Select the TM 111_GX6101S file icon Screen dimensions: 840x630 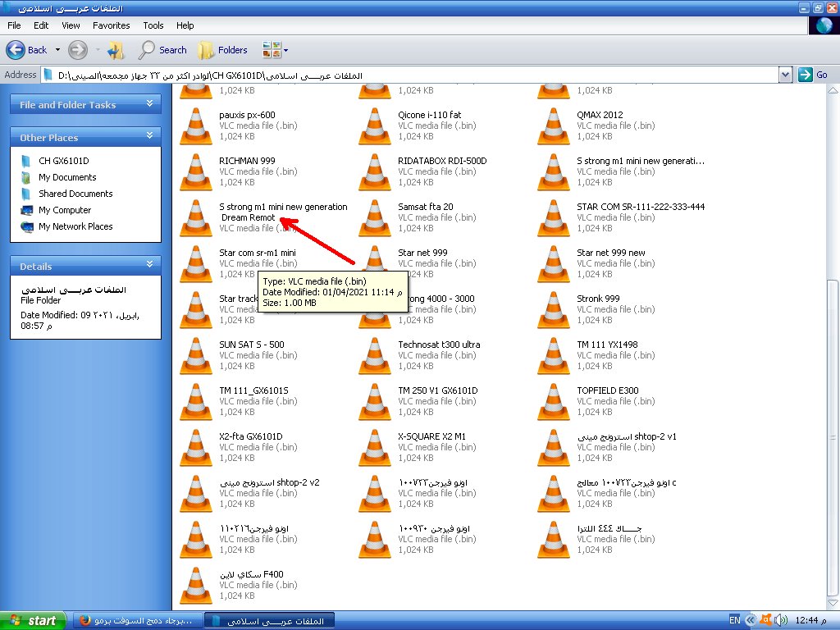[196, 402]
